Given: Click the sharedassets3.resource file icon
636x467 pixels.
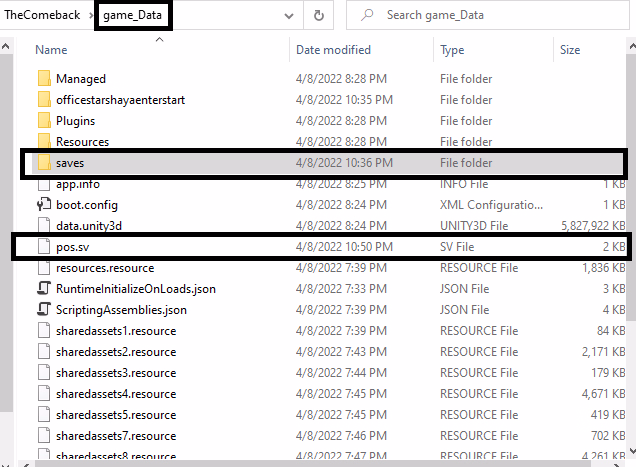Looking at the screenshot, I should point(44,373).
